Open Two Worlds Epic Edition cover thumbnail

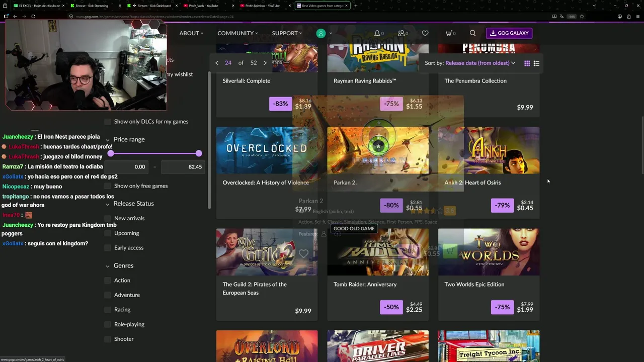tap(489, 252)
